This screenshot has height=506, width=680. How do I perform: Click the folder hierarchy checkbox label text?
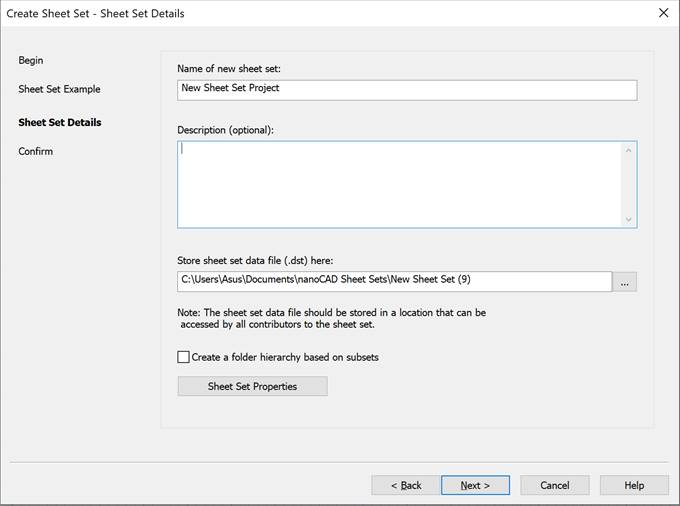(285, 357)
